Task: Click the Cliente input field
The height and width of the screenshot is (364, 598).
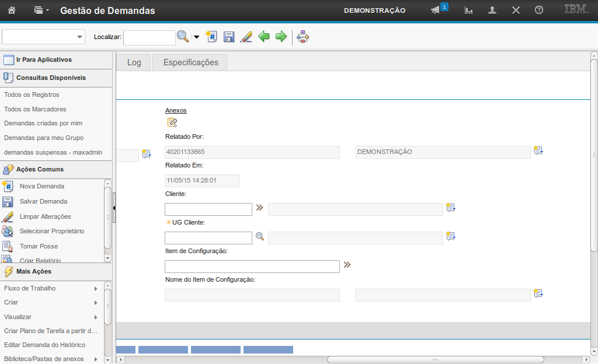Action: [208, 209]
